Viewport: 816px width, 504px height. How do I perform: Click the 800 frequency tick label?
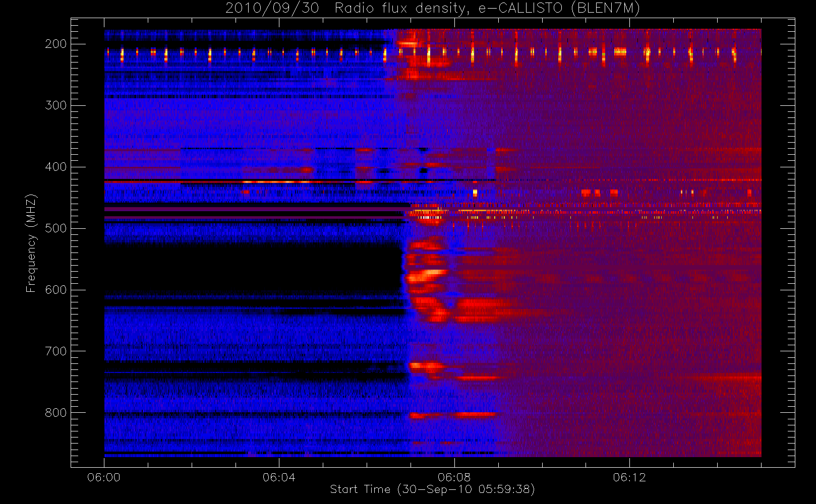tap(56, 413)
